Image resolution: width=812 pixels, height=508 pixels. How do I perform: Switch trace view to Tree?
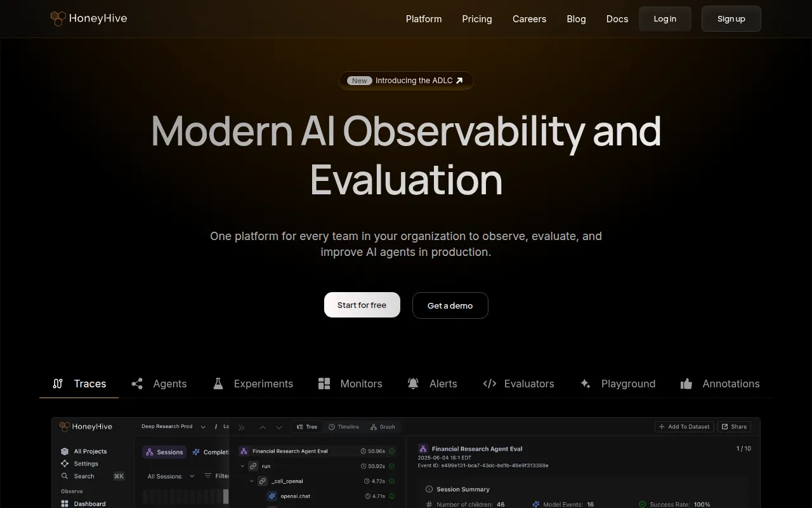tap(307, 427)
